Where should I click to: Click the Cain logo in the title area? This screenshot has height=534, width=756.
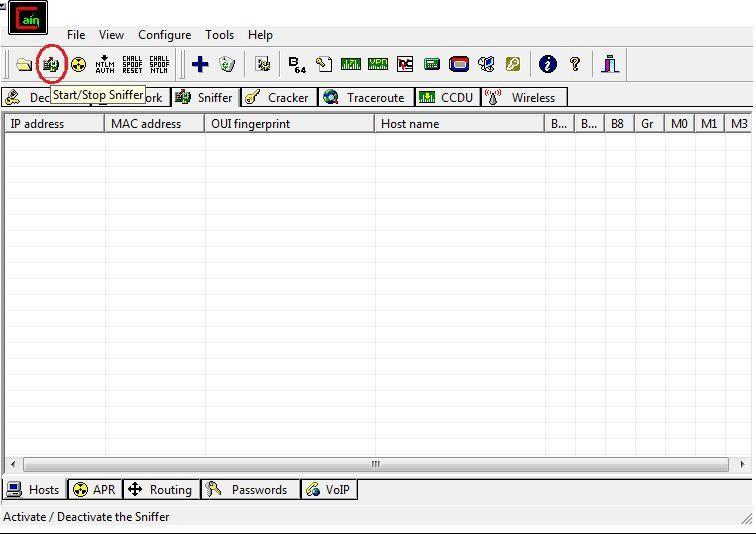coord(28,18)
